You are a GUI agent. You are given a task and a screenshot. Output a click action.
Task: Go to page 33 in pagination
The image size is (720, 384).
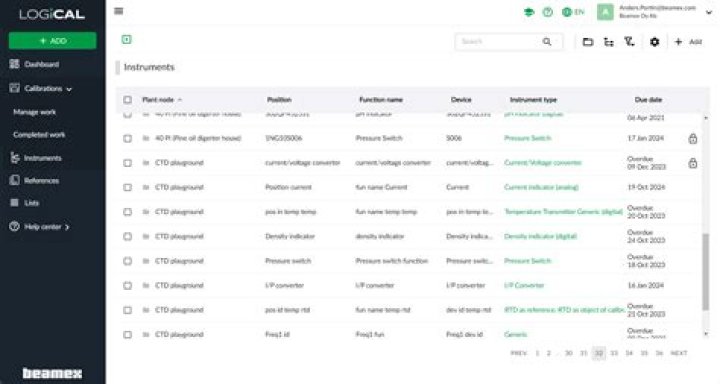[614, 353]
